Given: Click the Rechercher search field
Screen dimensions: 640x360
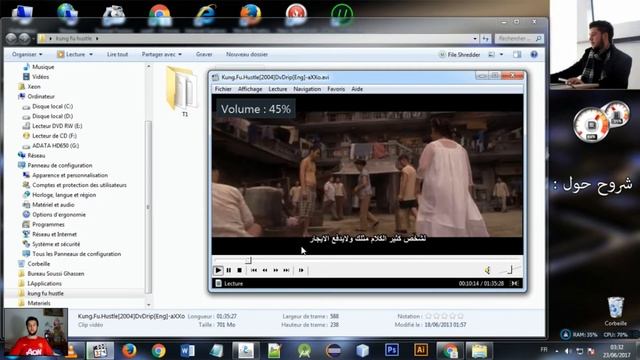Looking at the screenshot, I should pyautogui.click(x=518, y=38).
